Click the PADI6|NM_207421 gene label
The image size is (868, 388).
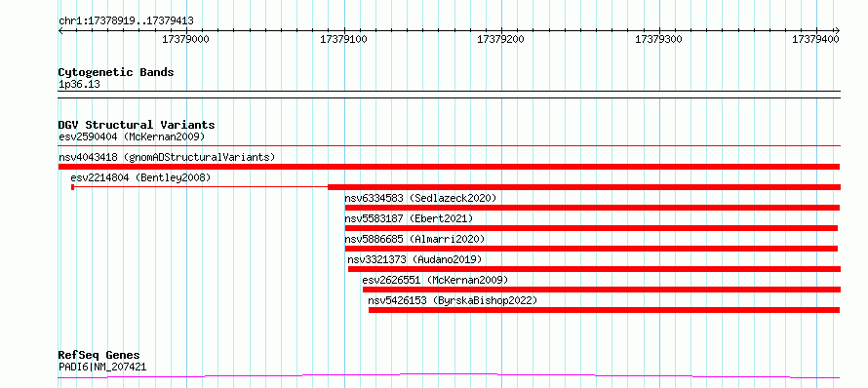click(102, 367)
